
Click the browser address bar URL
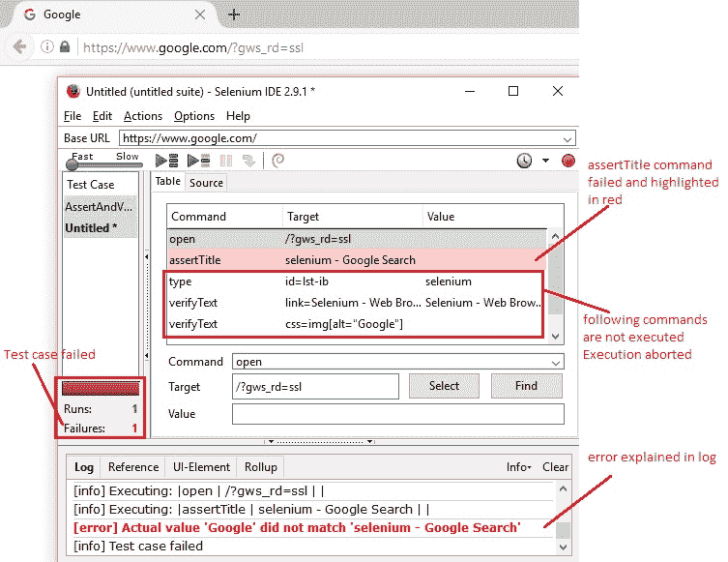coord(193,47)
